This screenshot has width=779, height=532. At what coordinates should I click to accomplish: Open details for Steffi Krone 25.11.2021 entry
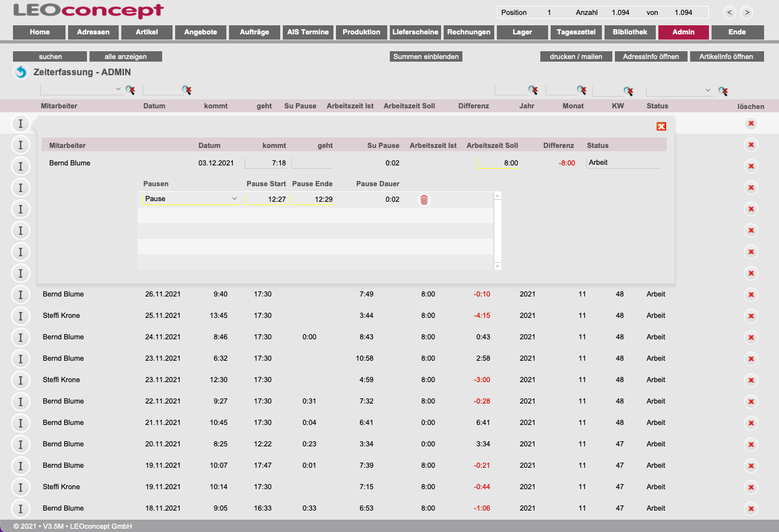pos(21,316)
